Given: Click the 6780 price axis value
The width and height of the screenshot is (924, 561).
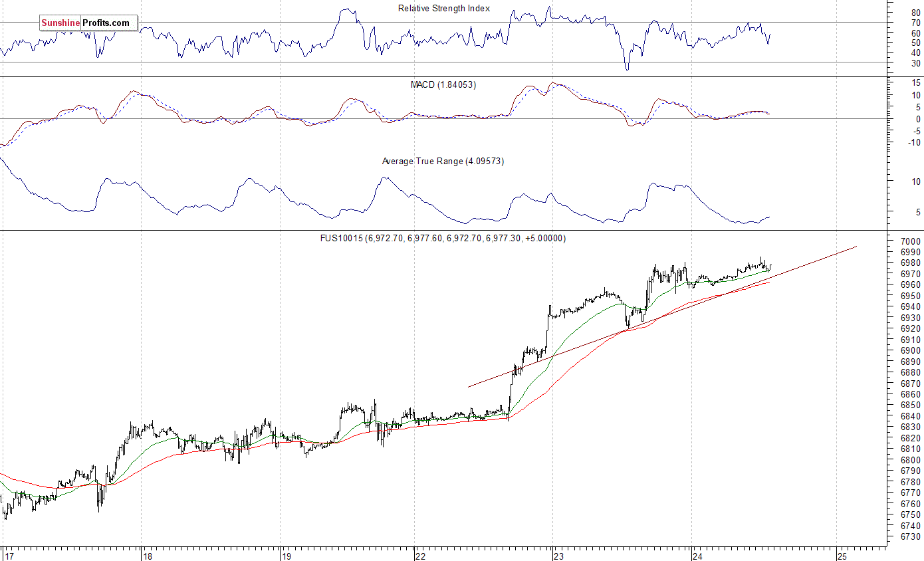Looking at the screenshot, I should tap(910, 482).
